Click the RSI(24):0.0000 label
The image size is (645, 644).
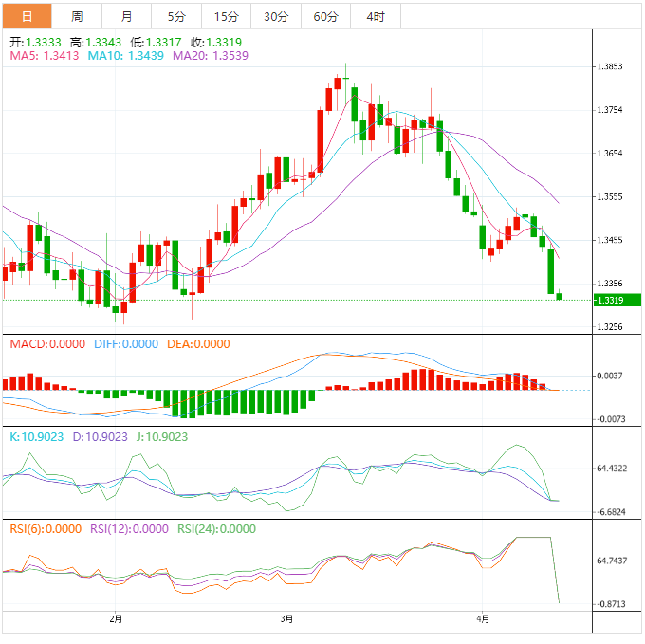tap(217, 529)
